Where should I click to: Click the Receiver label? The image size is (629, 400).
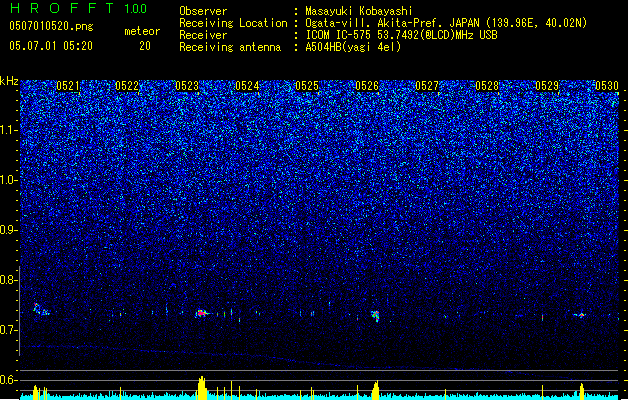tap(203, 35)
